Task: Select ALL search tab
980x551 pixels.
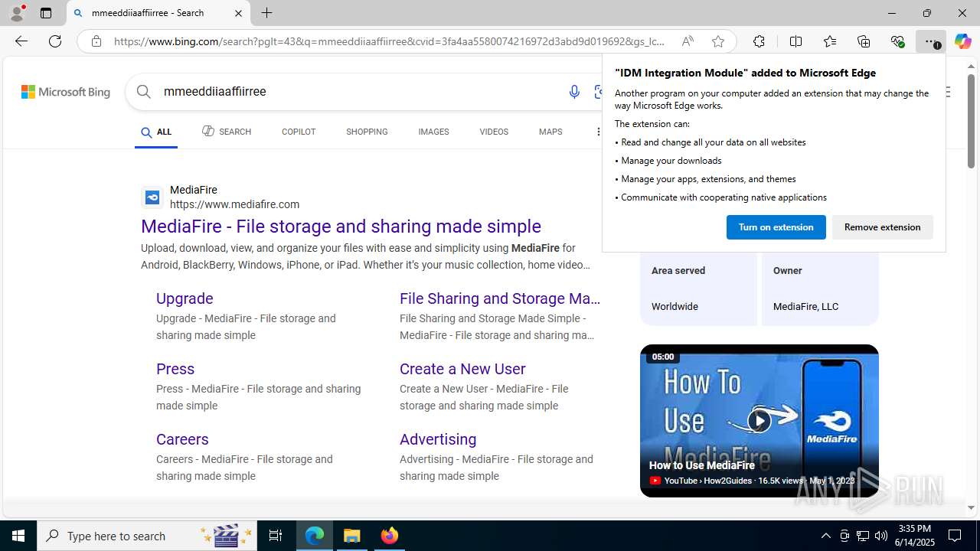Action: (x=156, y=132)
